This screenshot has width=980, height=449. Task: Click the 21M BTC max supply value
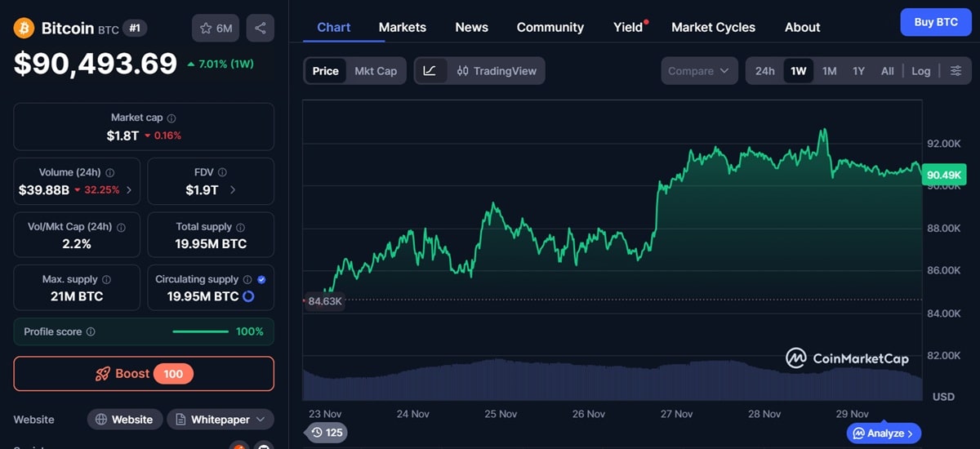(77, 296)
